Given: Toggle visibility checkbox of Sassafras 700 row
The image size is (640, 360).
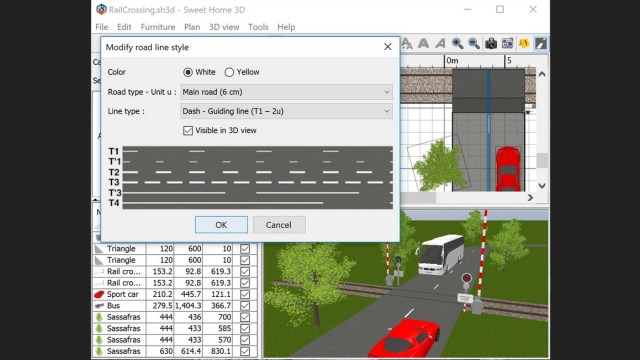Looking at the screenshot, I should pos(245,317).
